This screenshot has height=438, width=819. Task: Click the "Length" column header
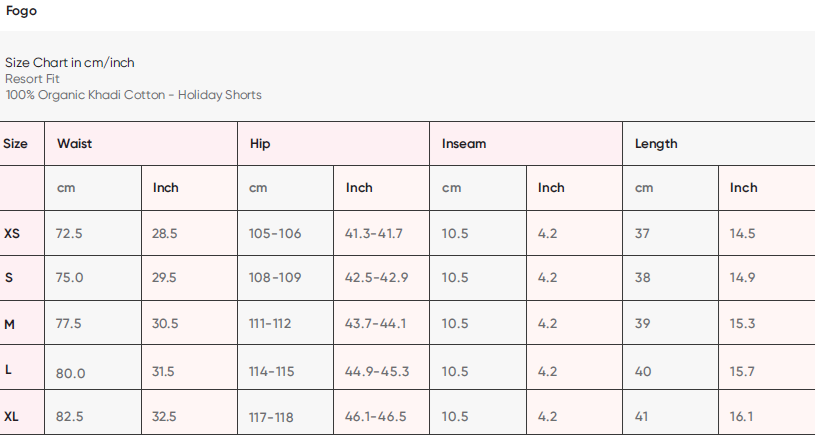(656, 144)
